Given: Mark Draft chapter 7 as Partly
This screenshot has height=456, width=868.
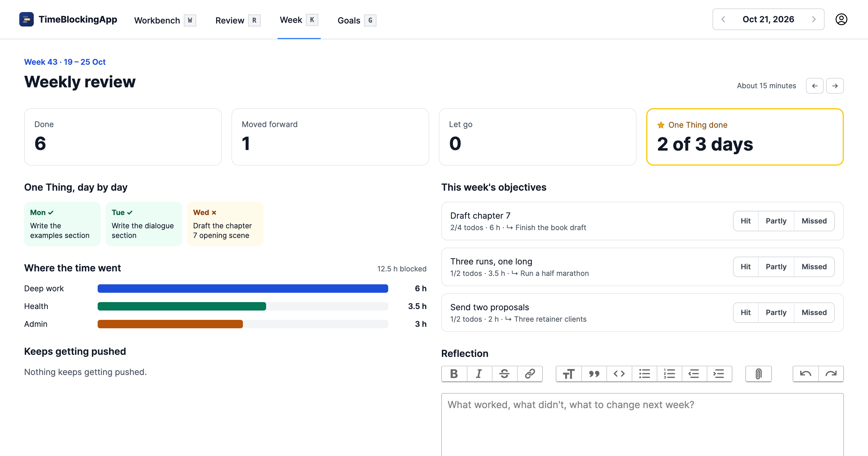Looking at the screenshot, I should 776,221.
